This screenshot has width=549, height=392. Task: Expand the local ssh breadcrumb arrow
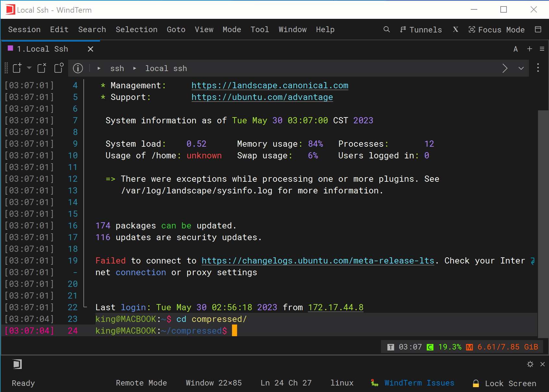coord(135,68)
